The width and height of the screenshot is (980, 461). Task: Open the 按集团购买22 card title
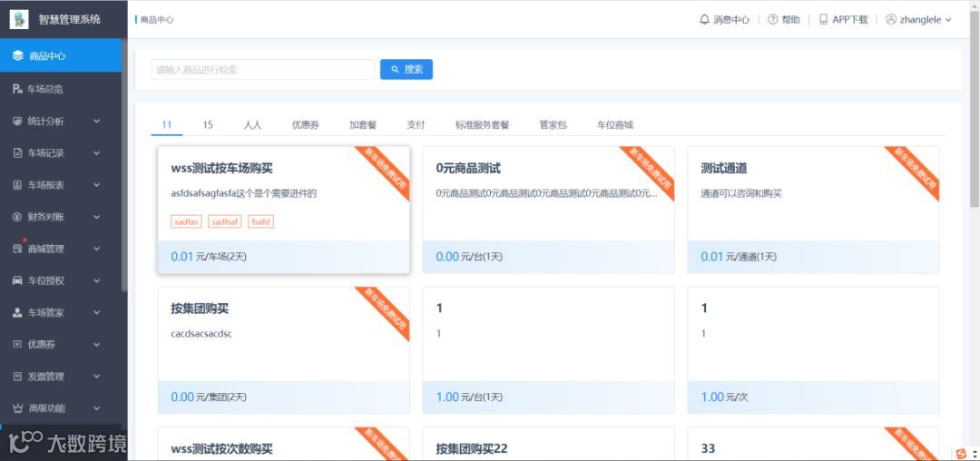pyautogui.click(x=472, y=448)
